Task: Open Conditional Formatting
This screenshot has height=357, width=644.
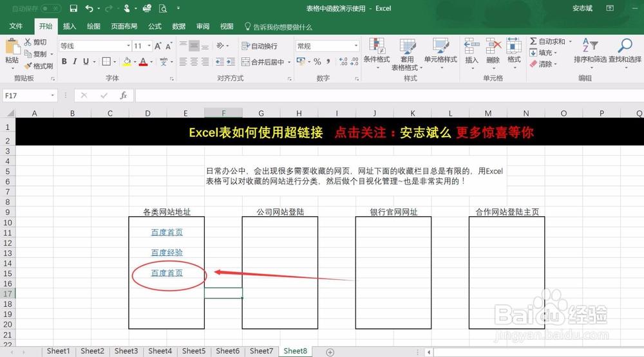Action: click(x=377, y=53)
